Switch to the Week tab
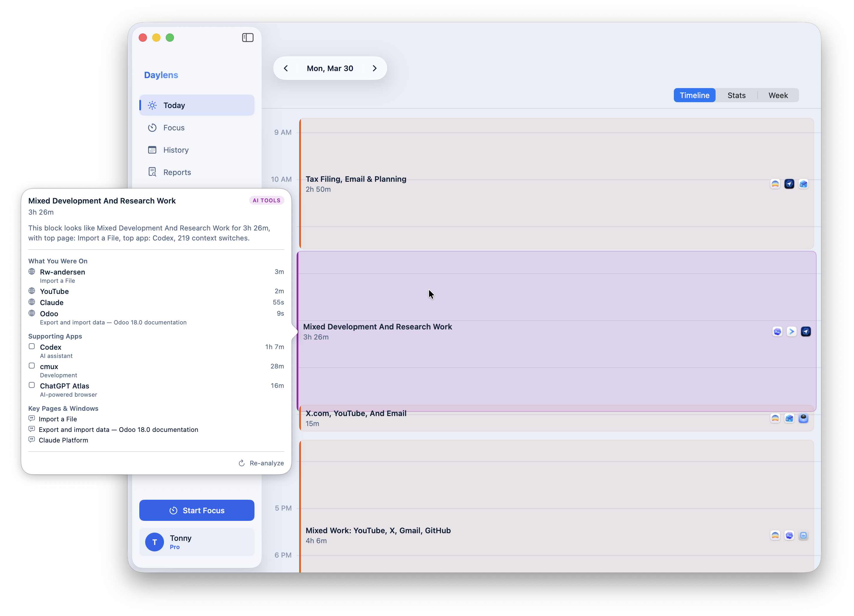Image resolution: width=854 pixels, height=616 pixels. (778, 95)
